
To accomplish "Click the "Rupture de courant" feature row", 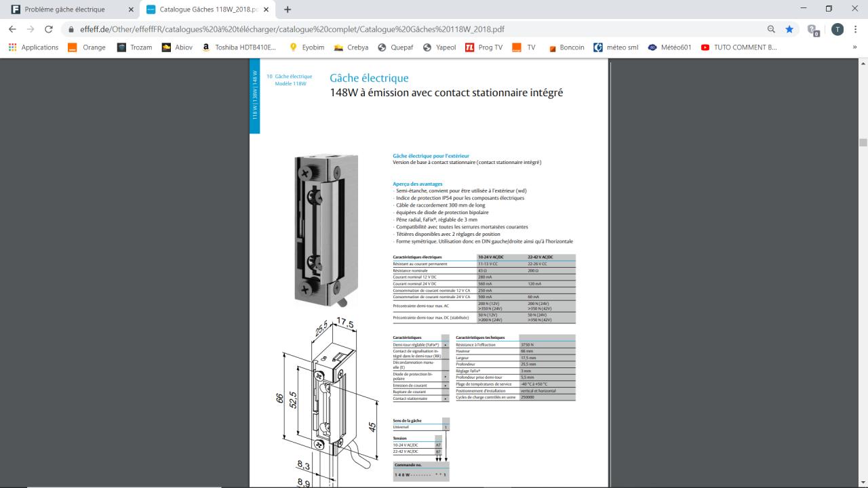I will 420,392.
